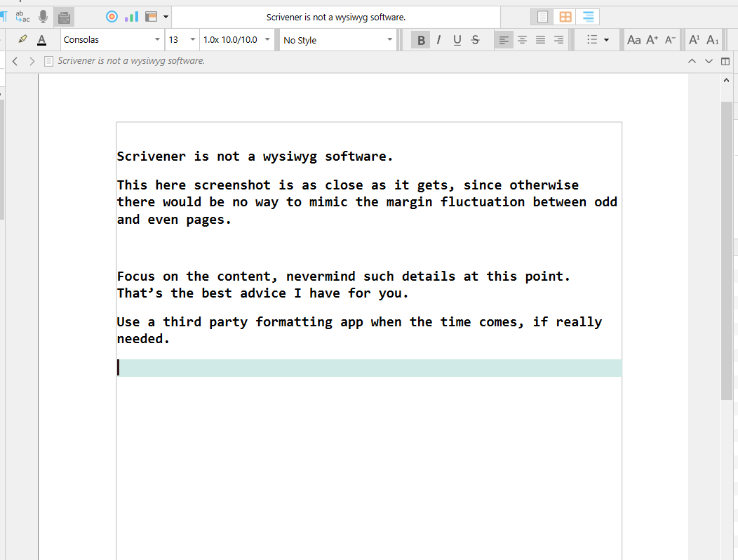738x560 pixels.
Task: Open writing statistics bar chart icon
Action: point(131,17)
